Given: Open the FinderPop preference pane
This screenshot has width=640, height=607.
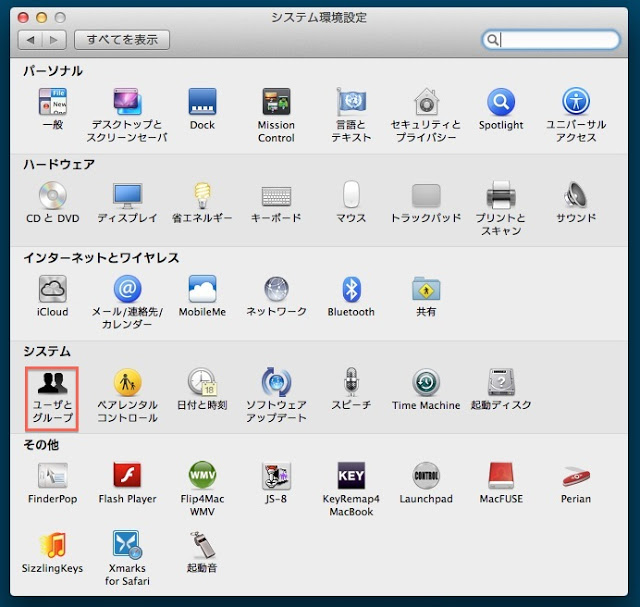Looking at the screenshot, I should coord(53,483).
